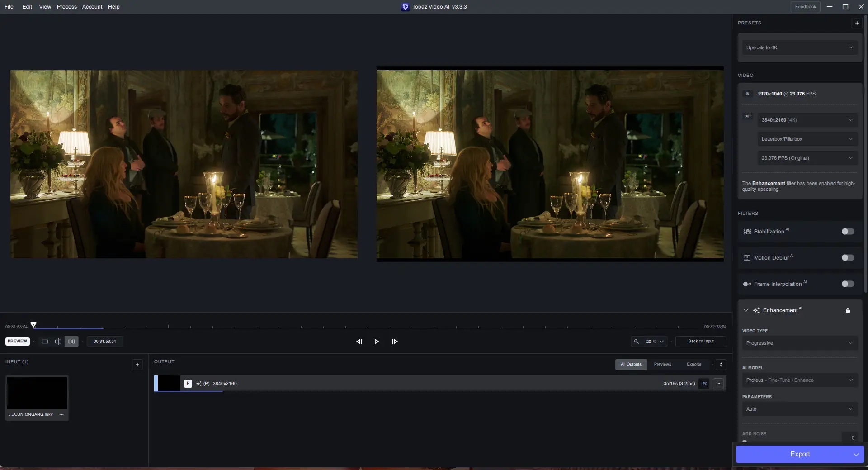Viewport: 868px width, 470px height.
Task: Click the output row preview thumbnail
Action: tap(169, 384)
